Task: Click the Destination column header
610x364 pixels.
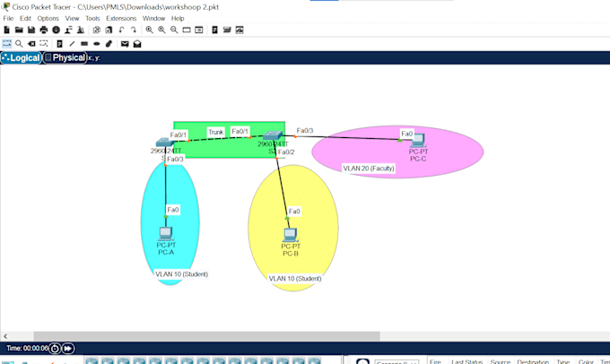Action: (x=533, y=361)
